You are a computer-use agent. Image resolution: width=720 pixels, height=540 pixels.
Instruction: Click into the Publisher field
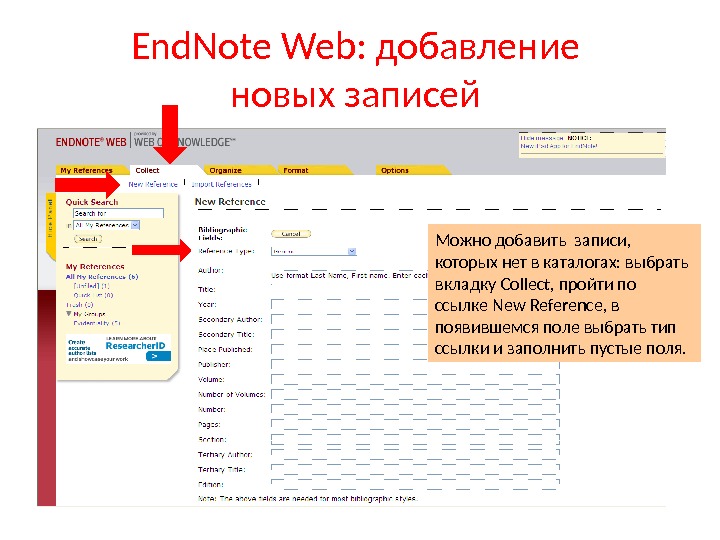415,365
